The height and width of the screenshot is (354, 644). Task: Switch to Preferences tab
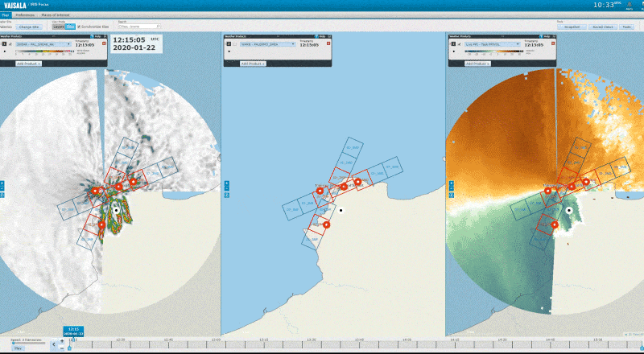(x=25, y=15)
